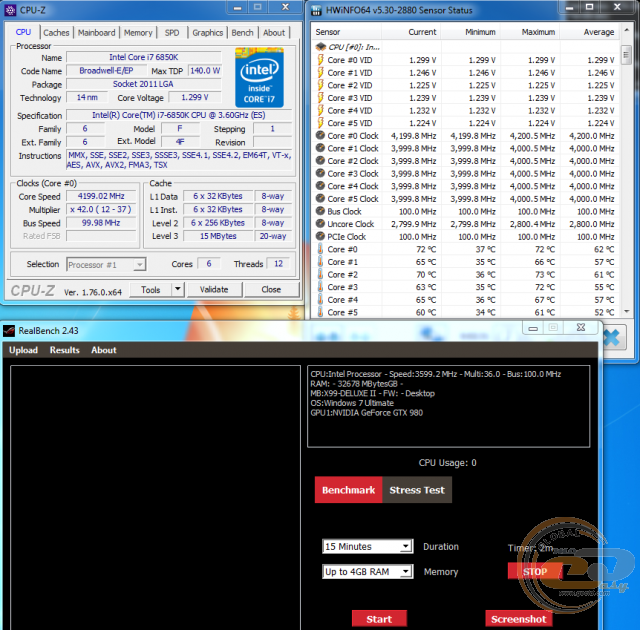640x630 pixels.
Task: Click the Uncore Clock gauge icon
Action: (320, 224)
